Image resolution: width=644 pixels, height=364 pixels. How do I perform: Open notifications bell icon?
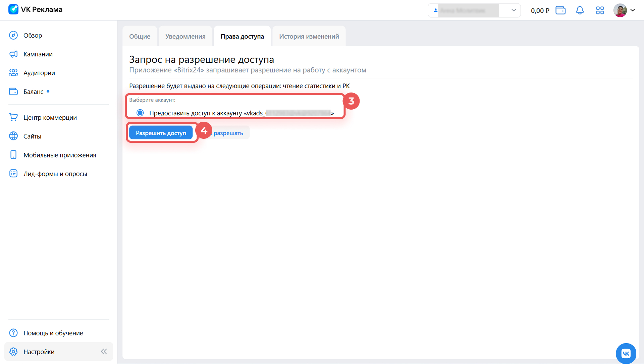(x=580, y=10)
